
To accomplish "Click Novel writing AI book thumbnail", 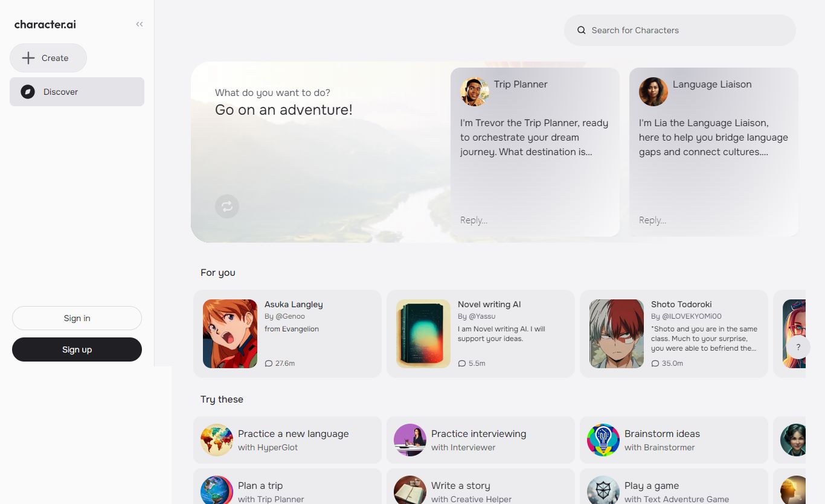I will [423, 334].
